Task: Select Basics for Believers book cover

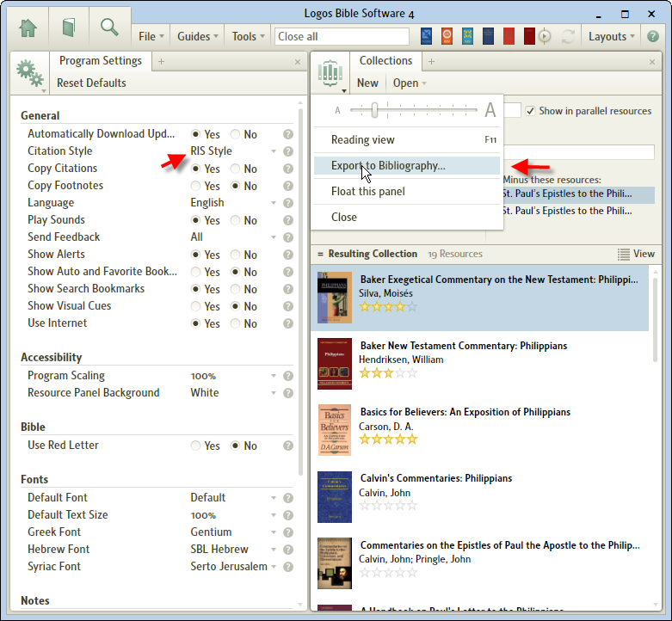Action: [x=335, y=430]
